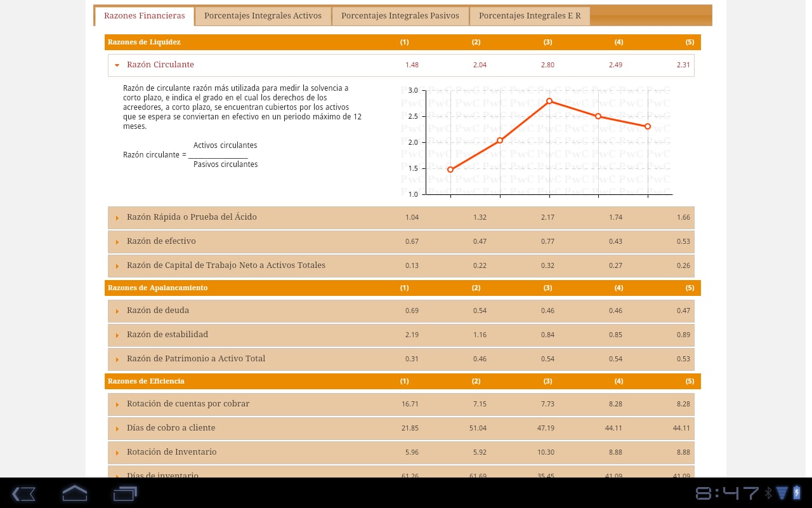The image size is (812, 508).
Task: Open the Razón de deuda label
Action: click(x=158, y=311)
